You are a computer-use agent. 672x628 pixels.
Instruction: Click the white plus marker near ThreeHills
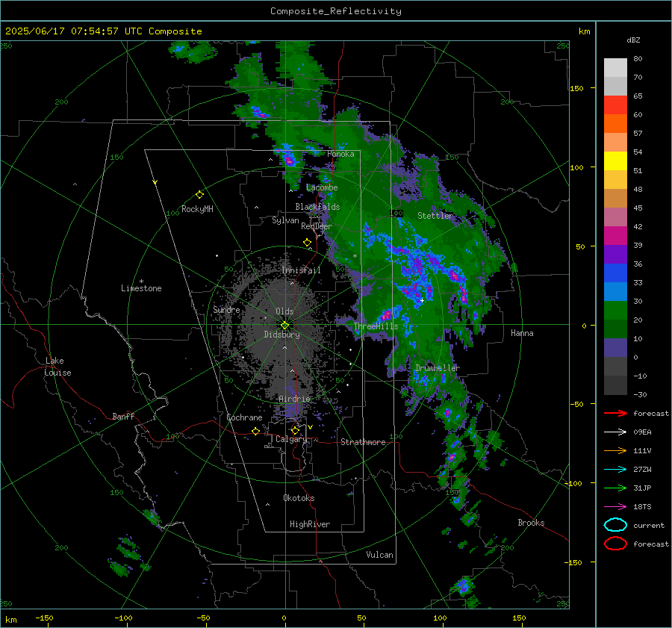pos(422,300)
